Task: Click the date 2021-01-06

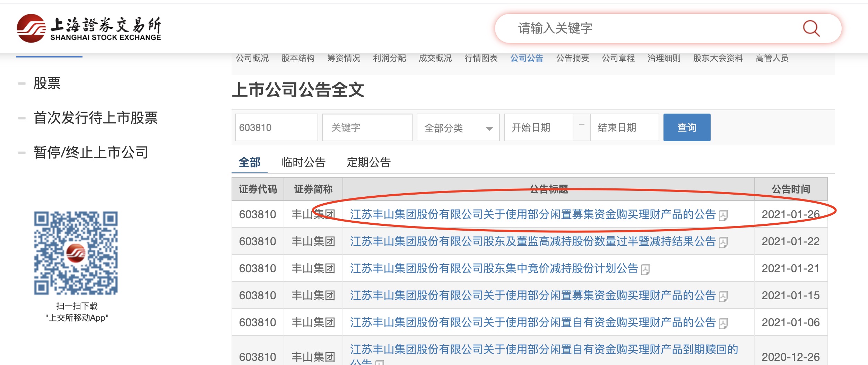Action: coord(791,323)
